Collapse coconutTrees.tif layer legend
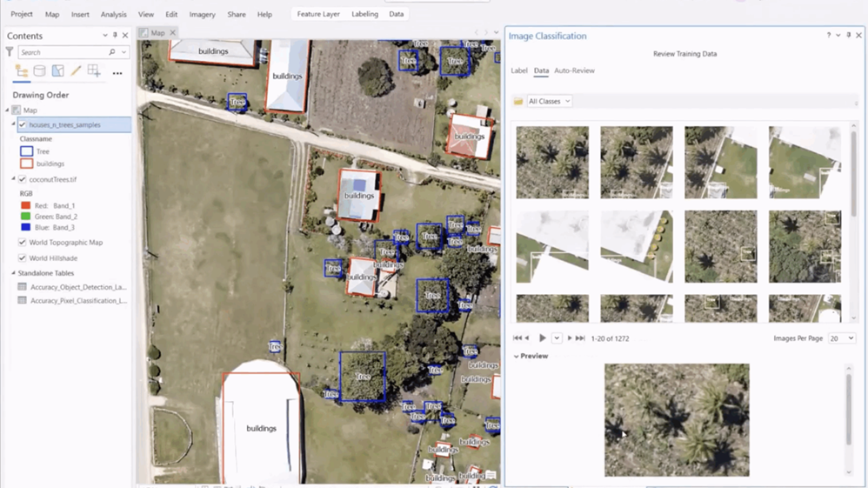 pyautogui.click(x=13, y=179)
